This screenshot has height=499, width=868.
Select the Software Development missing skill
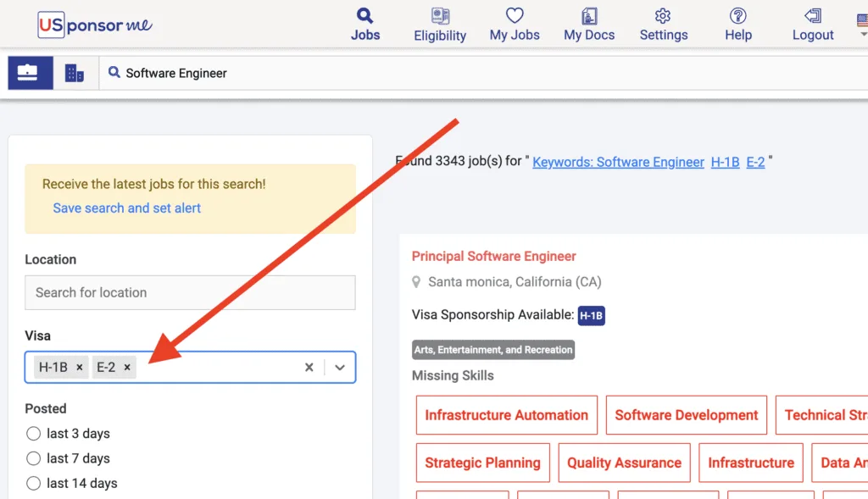(687, 415)
